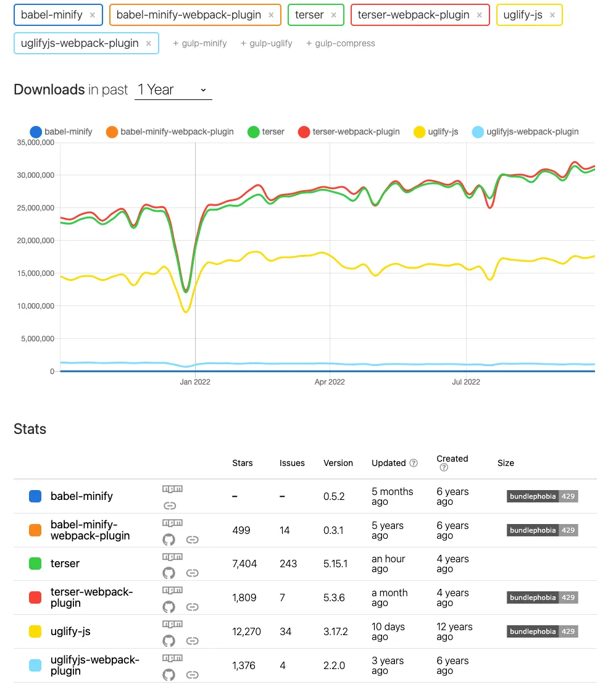Open uglify-js homepage link icon
The image size is (616, 695).
(x=192, y=641)
